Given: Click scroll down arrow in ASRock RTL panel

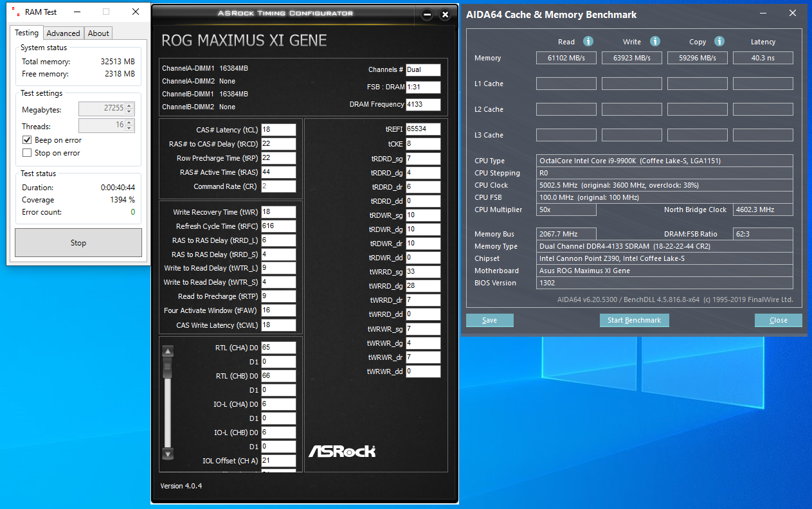Looking at the screenshot, I should pyautogui.click(x=168, y=454).
